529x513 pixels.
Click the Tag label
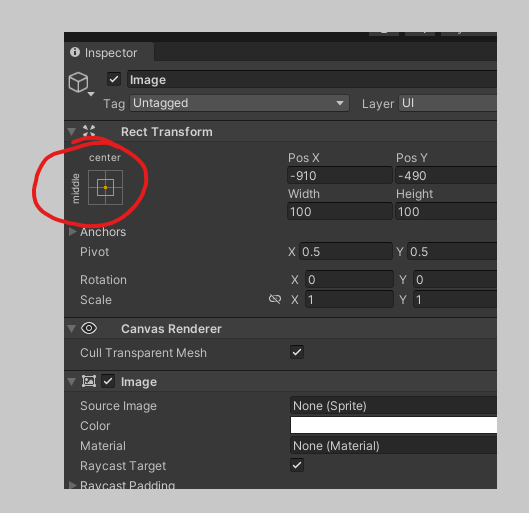(x=114, y=104)
